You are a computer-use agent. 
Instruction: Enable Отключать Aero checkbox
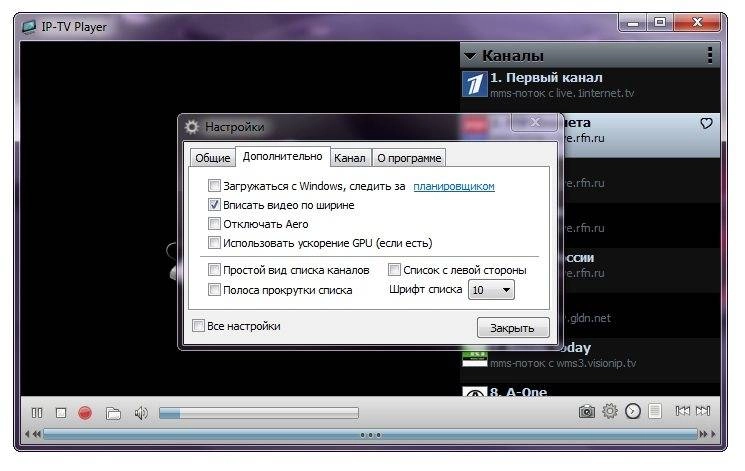pyautogui.click(x=214, y=223)
